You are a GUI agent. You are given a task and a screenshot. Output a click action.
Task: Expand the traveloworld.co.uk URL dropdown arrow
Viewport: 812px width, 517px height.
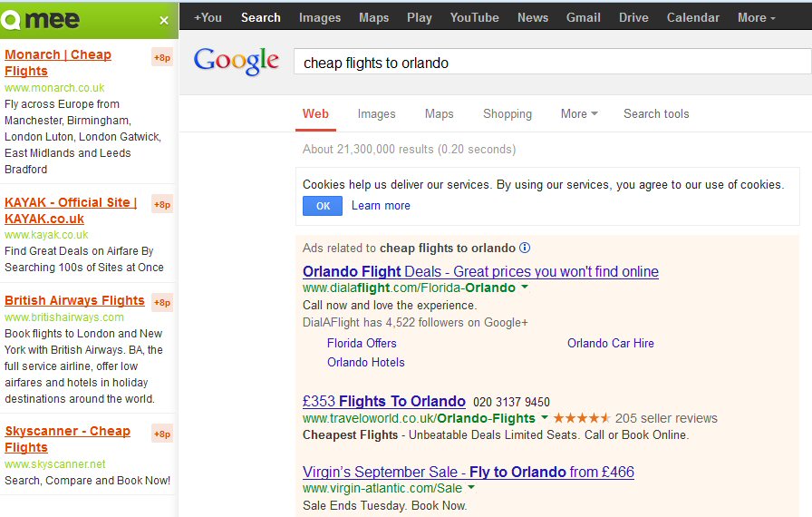pyautogui.click(x=545, y=417)
